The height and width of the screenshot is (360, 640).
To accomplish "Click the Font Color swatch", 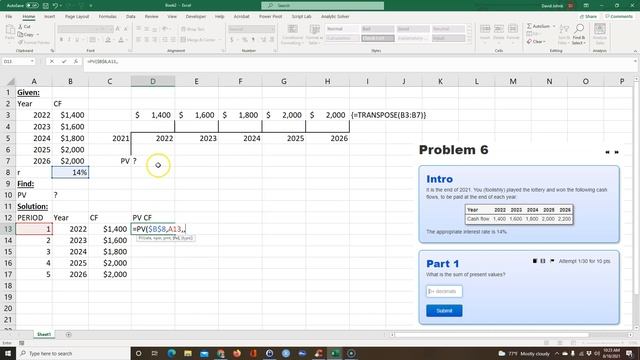I will point(121,40).
